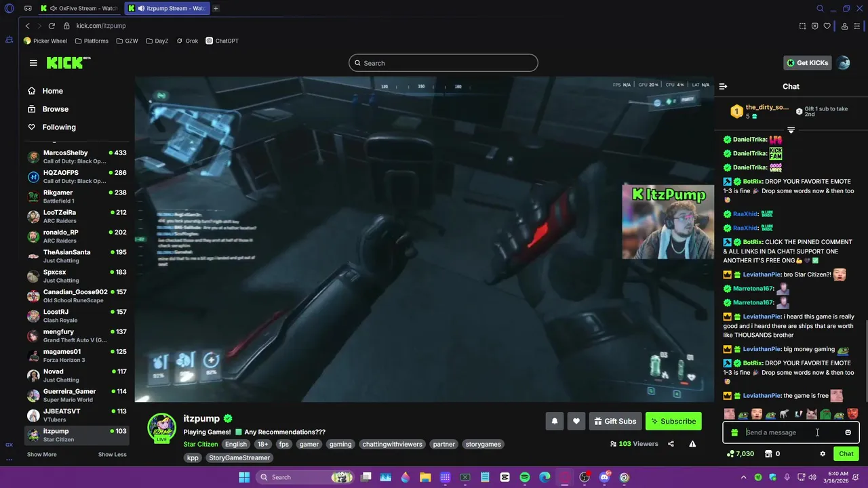Open Spotify from the taskbar
868x488 pixels.
coord(525,477)
